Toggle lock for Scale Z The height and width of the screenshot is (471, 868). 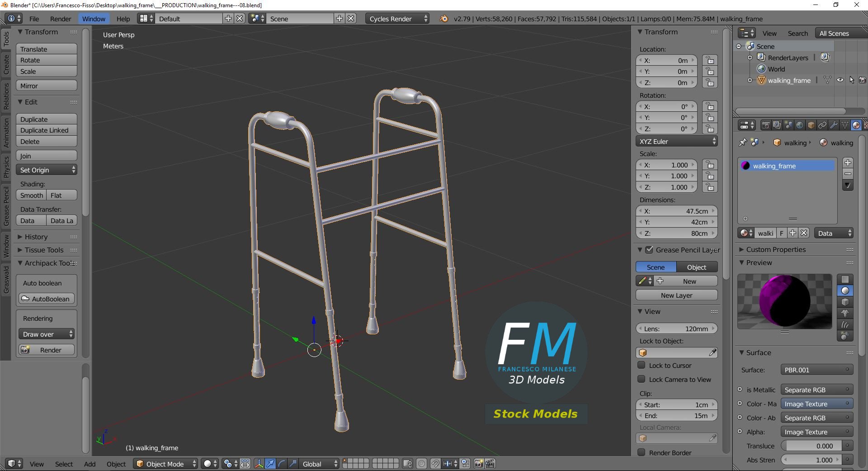point(710,187)
